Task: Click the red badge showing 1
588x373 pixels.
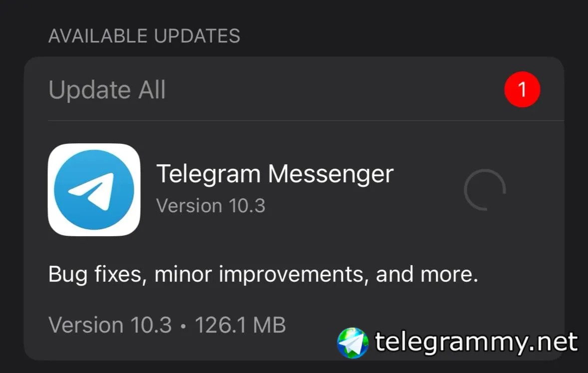Action: [522, 89]
